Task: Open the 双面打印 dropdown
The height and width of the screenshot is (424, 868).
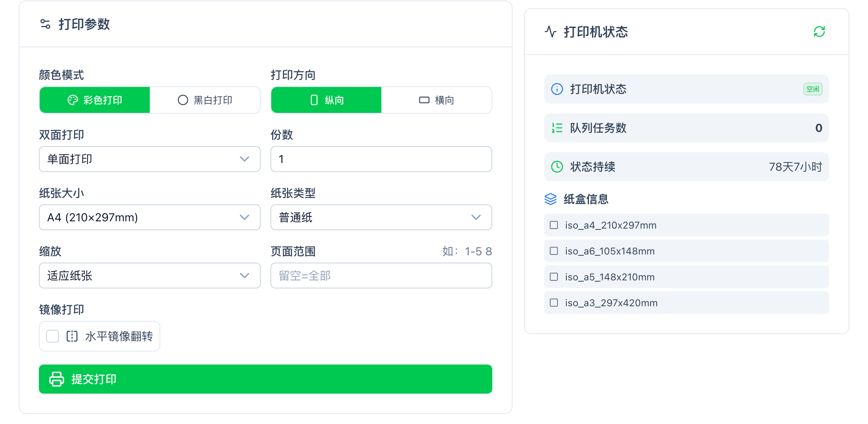Action: [149, 159]
